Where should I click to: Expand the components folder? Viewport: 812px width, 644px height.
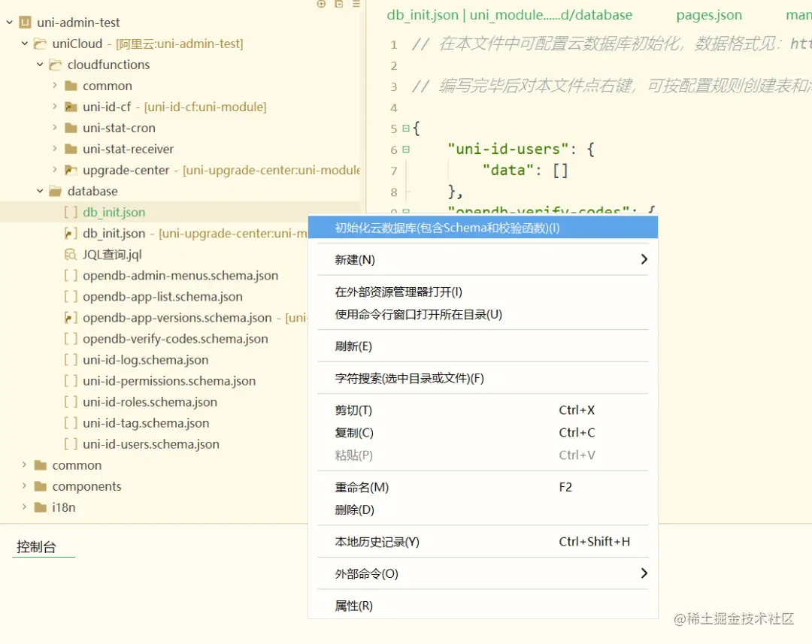[x=24, y=486]
